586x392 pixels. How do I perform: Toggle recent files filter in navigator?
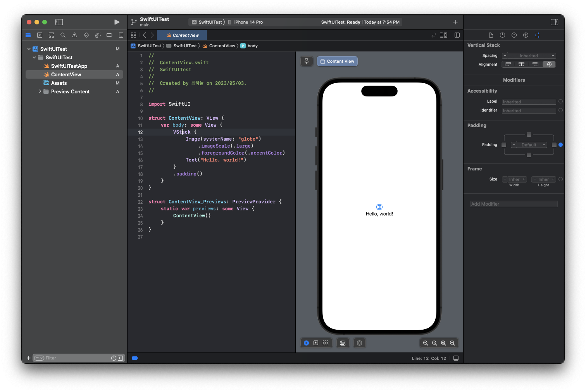click(114, 358)
